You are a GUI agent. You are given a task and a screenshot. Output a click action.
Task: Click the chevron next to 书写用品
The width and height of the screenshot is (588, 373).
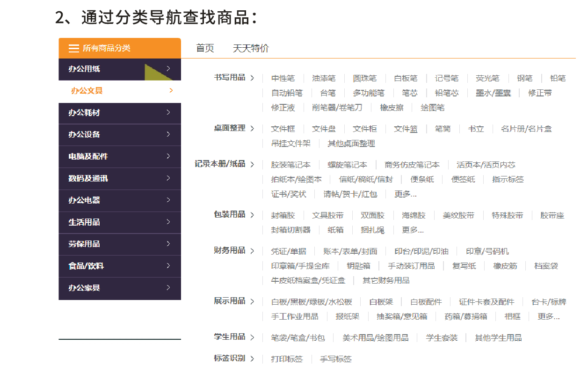pyautogui.click(x=253, y=78)
